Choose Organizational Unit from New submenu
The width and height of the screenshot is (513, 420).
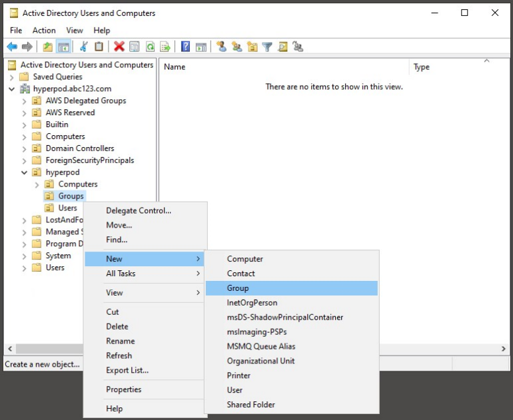pyautogui.click(x=292, y=361)
